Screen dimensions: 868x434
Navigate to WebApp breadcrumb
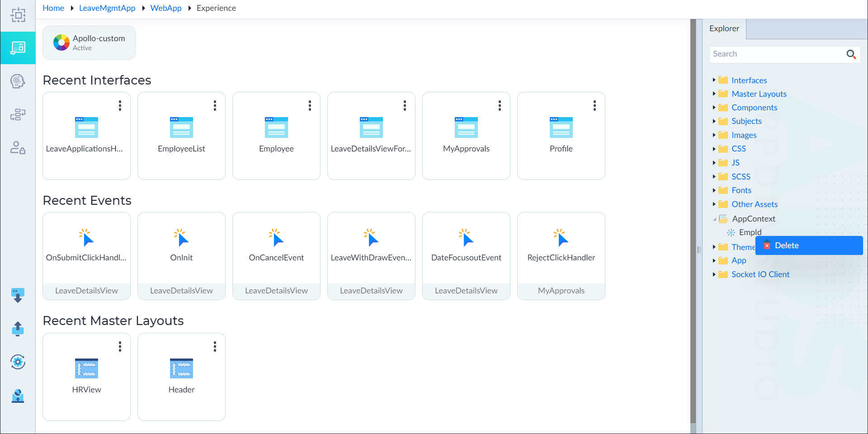(x=166, y=8)
